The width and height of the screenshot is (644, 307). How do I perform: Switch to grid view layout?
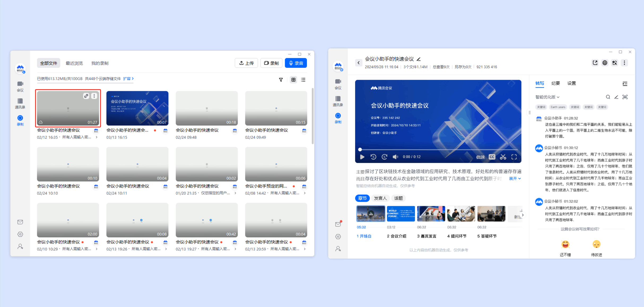click(293, 80)
